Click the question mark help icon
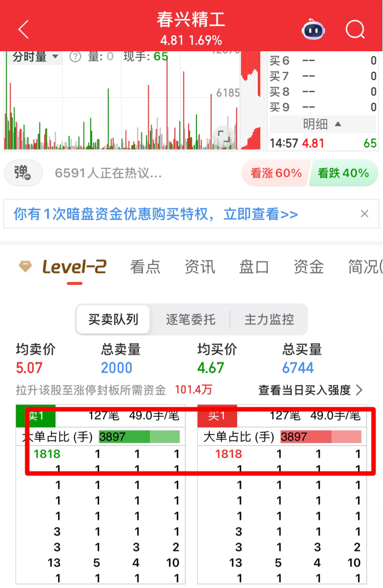This screenshot has width=383, height=588. click(x=76, y=57)
